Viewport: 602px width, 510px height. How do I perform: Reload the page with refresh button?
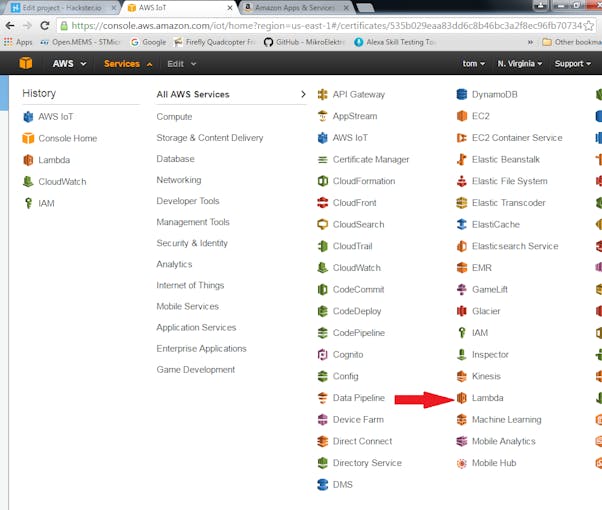click(45, 26)
